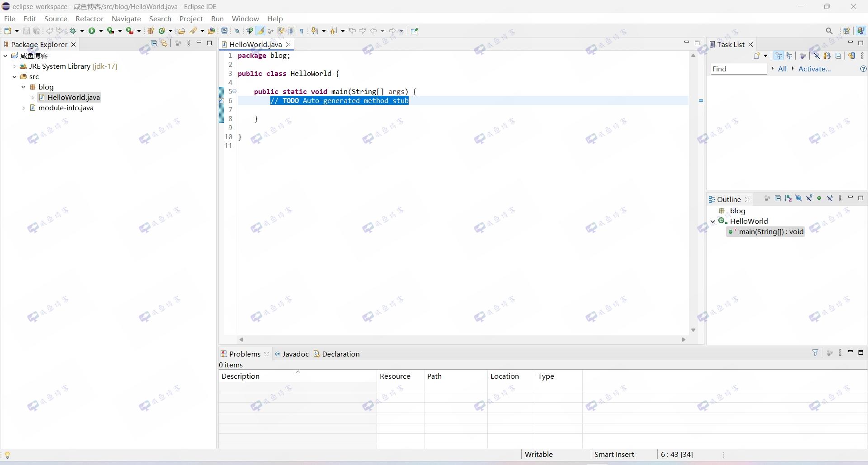The width and height of the screenshot is (868, 465).
Task: Open the File menu
Action: coord(9,19)
